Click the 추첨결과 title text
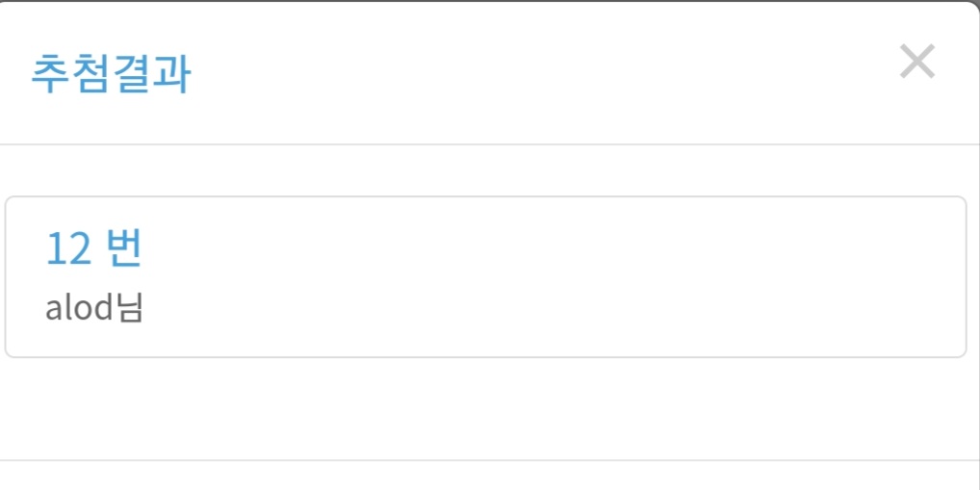 coord(110,74)
